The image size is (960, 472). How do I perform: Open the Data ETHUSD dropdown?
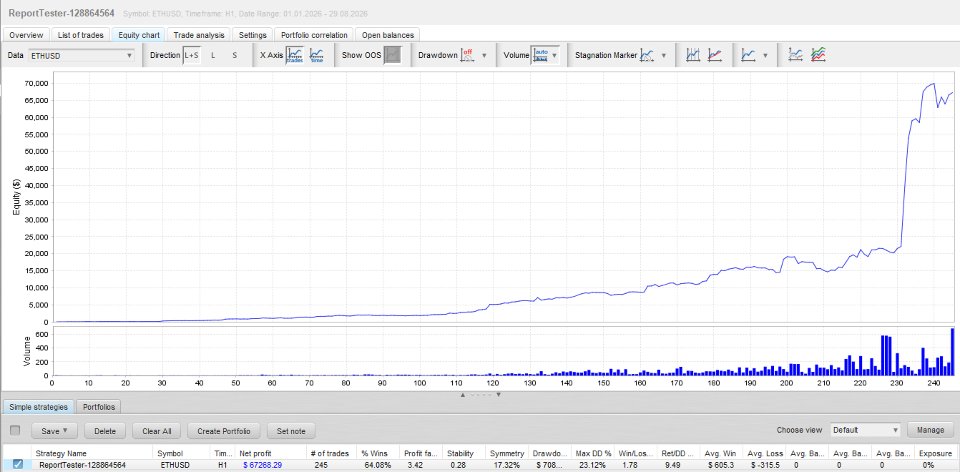81,56
